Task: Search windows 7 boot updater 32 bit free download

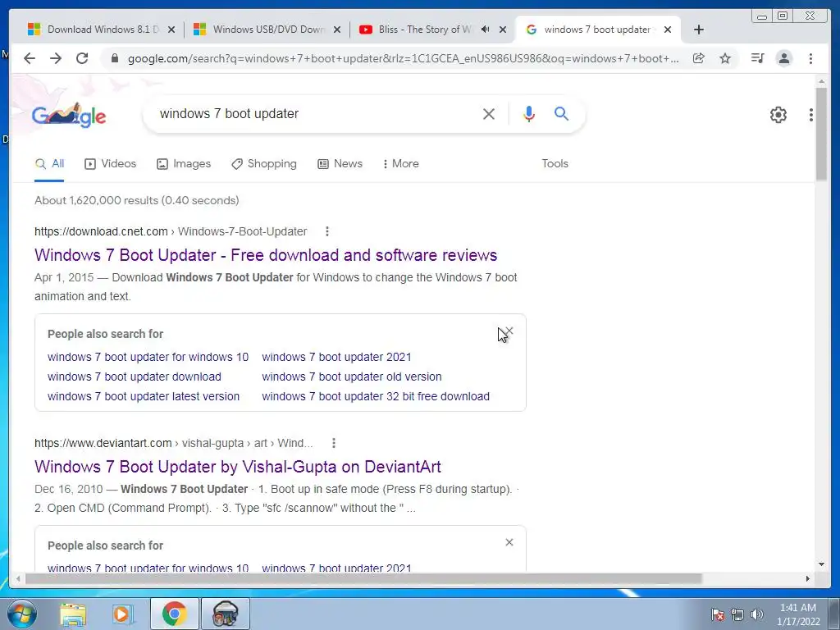Action: 376,396
